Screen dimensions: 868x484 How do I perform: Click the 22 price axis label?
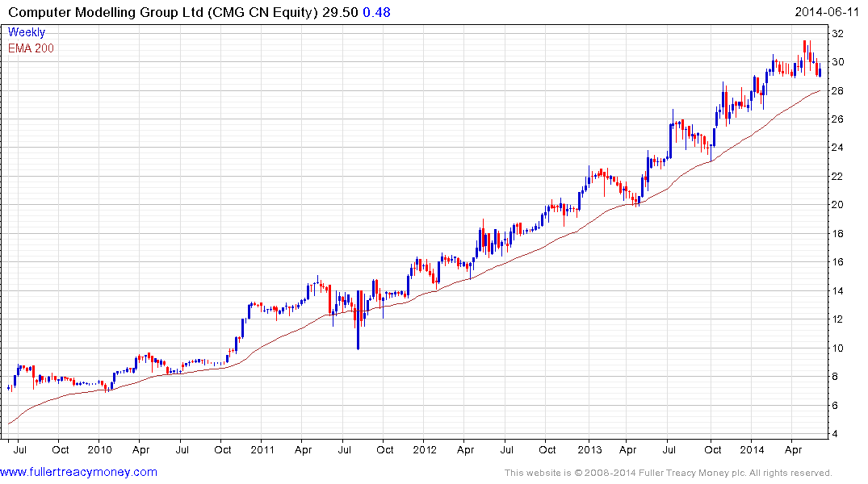pyautogui.click(x=837, y=177)
